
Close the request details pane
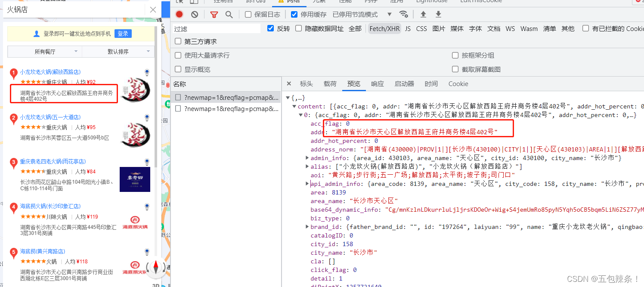coord(289,84)
